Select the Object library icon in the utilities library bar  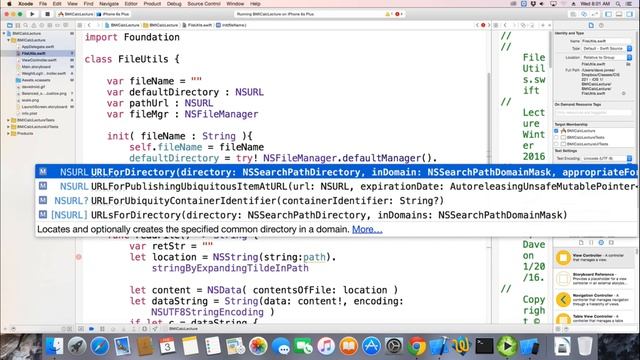point(601,242)
